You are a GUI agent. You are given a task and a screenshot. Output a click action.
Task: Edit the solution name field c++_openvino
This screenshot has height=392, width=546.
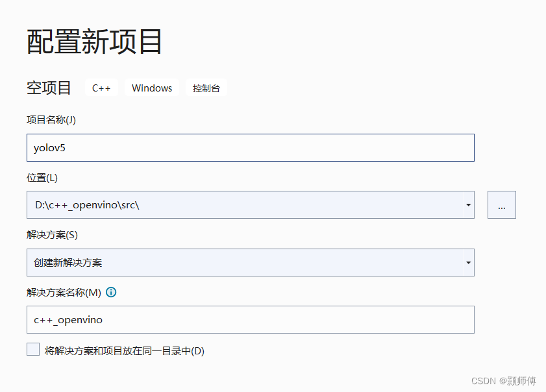tap(251, 319)
